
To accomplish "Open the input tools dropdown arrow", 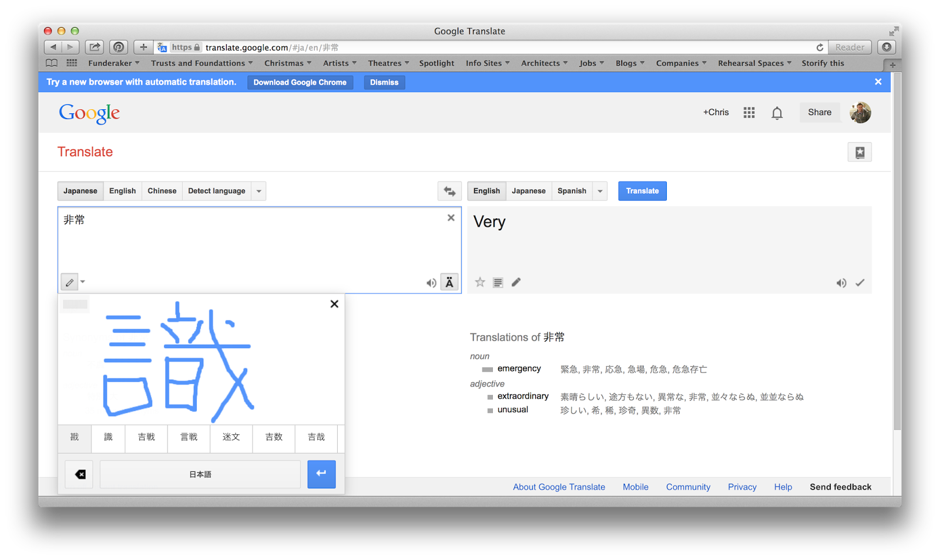I will tap(83, 282).
